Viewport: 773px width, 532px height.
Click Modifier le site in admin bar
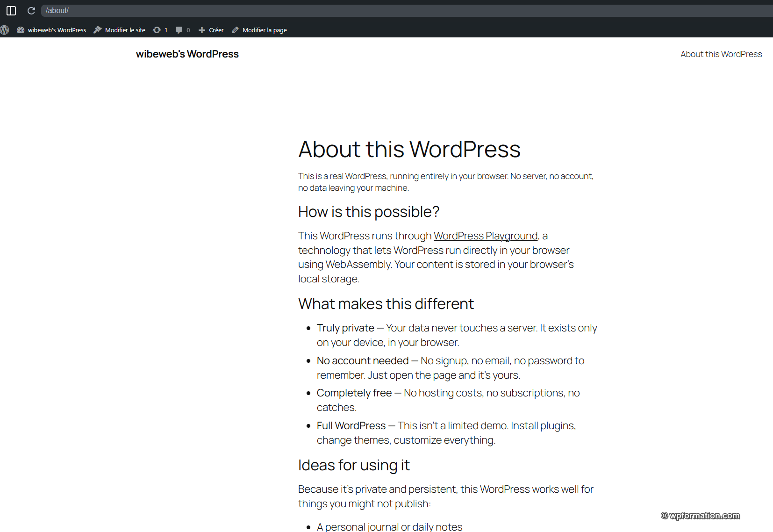[119, 30]
